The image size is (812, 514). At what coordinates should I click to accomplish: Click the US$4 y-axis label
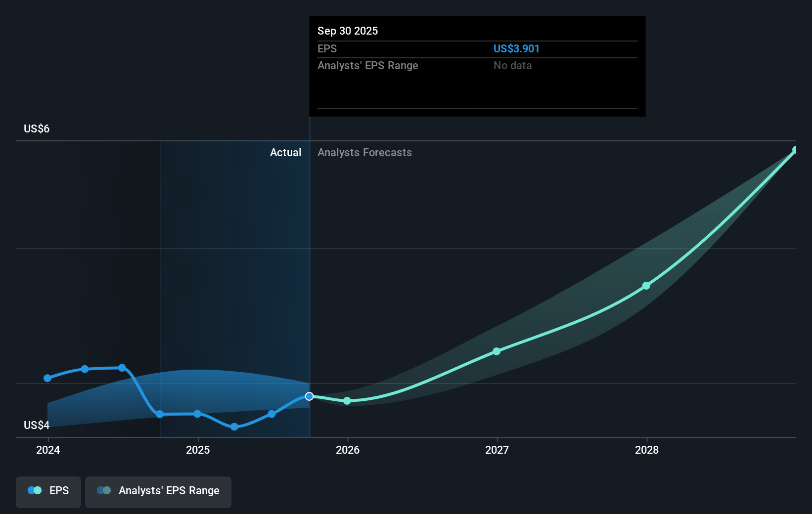point(37,425)
